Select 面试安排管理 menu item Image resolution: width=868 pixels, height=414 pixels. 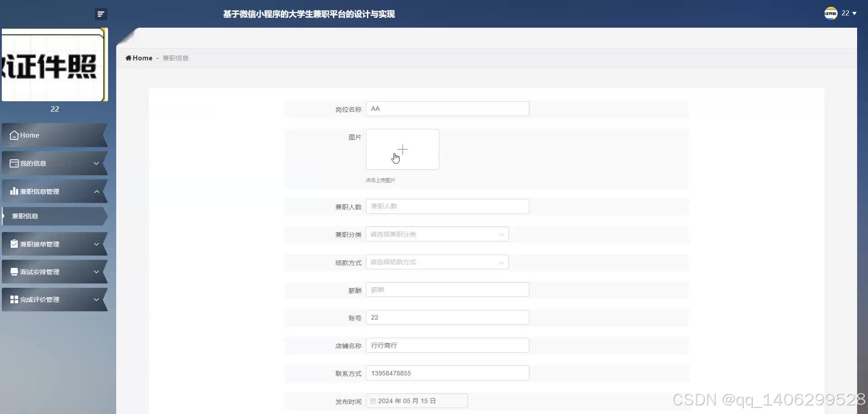(54, 272)
